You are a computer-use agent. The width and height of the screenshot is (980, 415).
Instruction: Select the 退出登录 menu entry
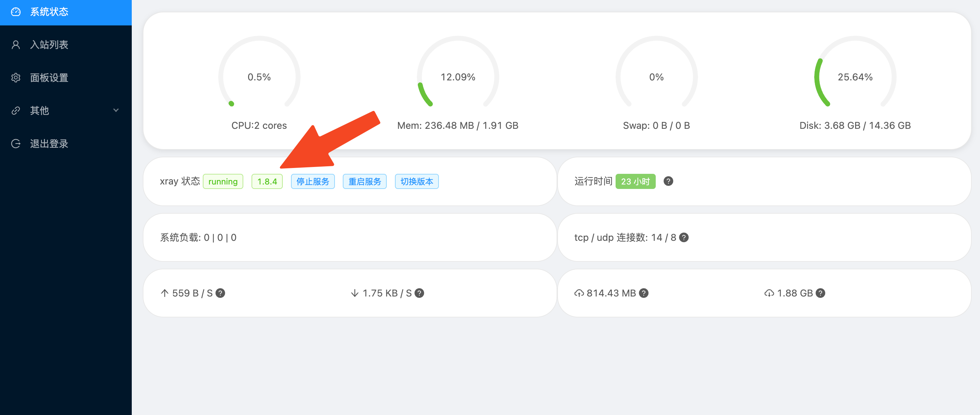pos(49,144)
